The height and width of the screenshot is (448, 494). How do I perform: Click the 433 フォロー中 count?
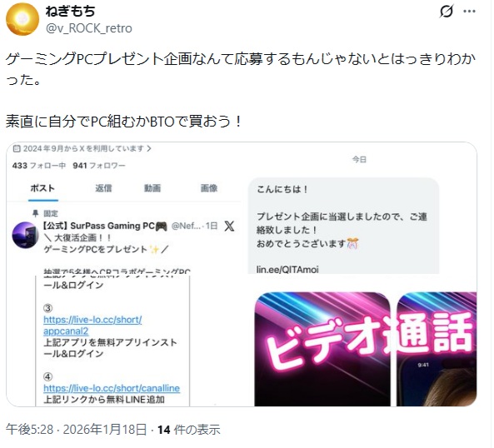point(39,166)
